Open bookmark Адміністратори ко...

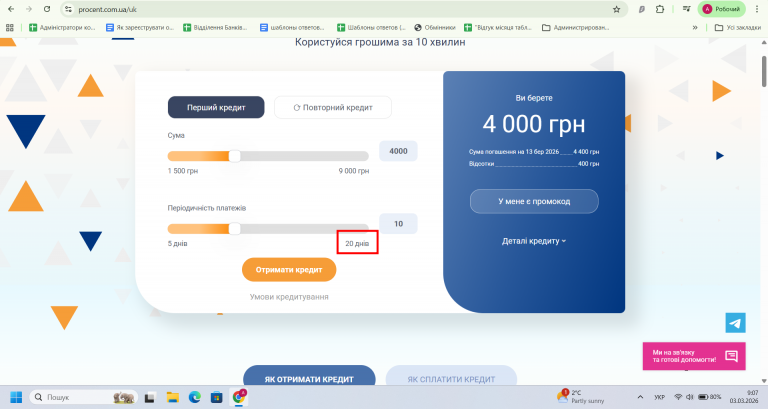click(62, 27)
